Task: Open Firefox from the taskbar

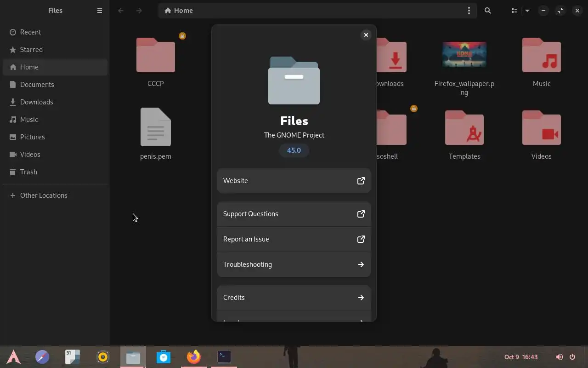Action: pos(194,356)
